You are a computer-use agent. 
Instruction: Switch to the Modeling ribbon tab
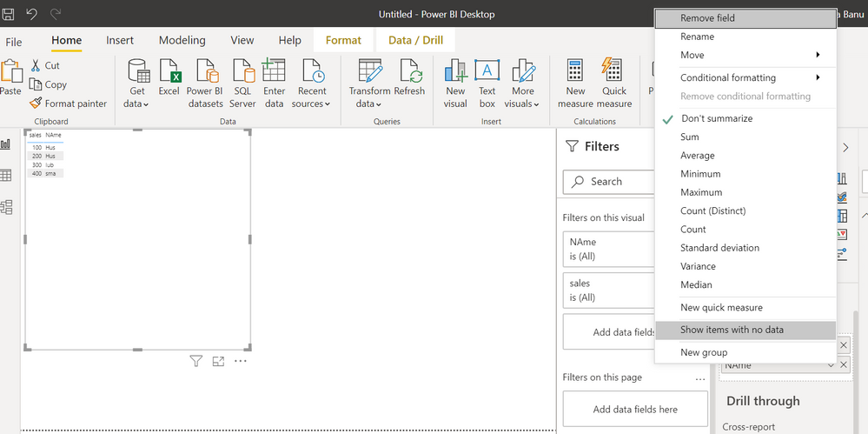click(182, 41)
